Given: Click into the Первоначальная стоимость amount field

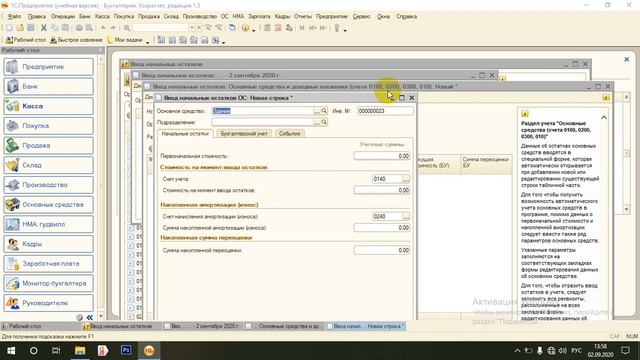Looking at the screenshot, I should [382, 156].
